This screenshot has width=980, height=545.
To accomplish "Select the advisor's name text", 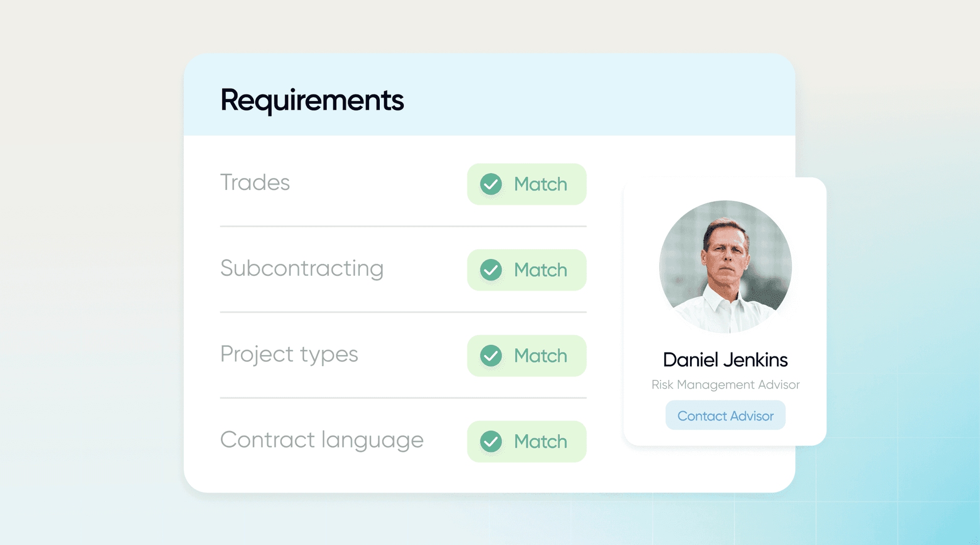I will tap(725, 360).
